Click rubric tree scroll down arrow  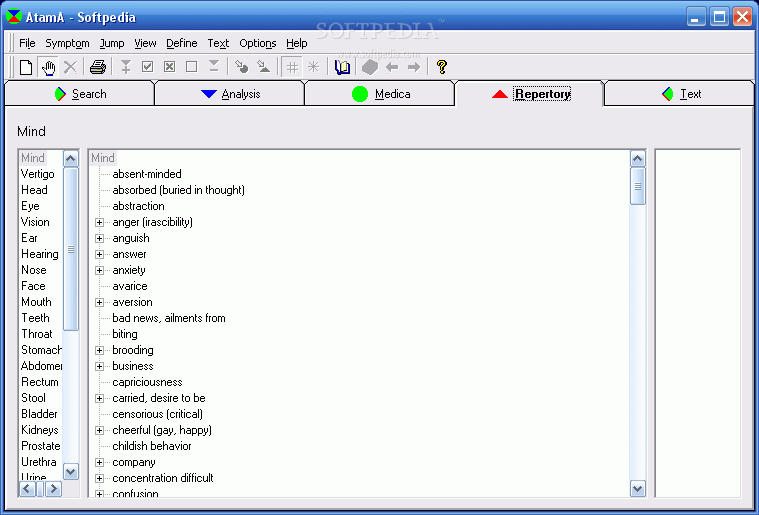tap(638, 488)
